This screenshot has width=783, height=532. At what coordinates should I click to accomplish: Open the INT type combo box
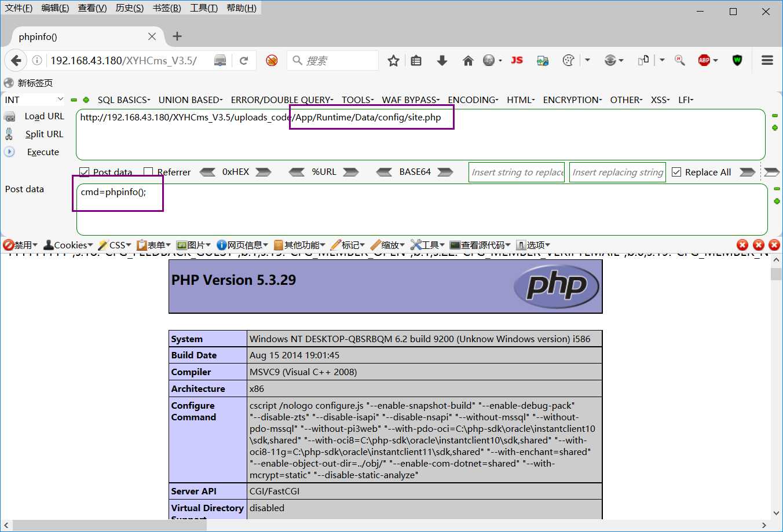click(34, 100)
